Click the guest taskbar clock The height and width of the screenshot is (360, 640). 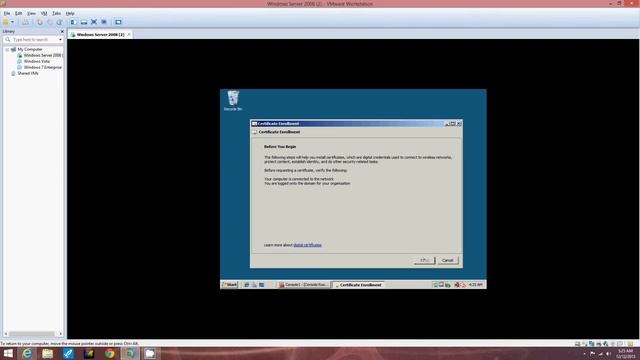[476, 285]
